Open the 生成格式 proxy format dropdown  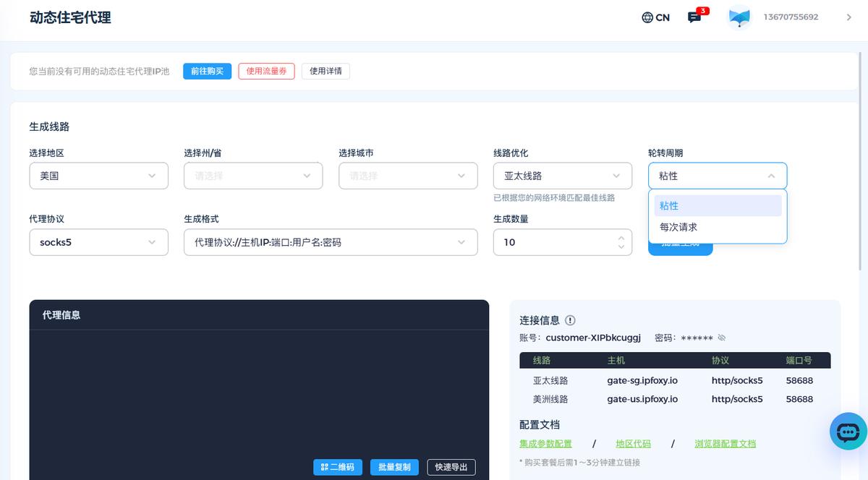(x=331, y=242)
